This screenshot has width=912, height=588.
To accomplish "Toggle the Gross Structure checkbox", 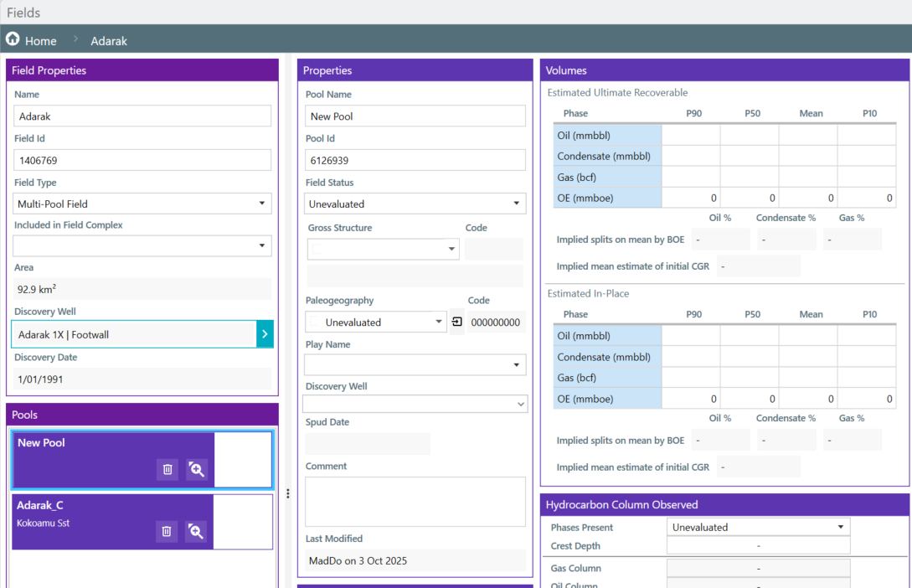I will [317, 249].
